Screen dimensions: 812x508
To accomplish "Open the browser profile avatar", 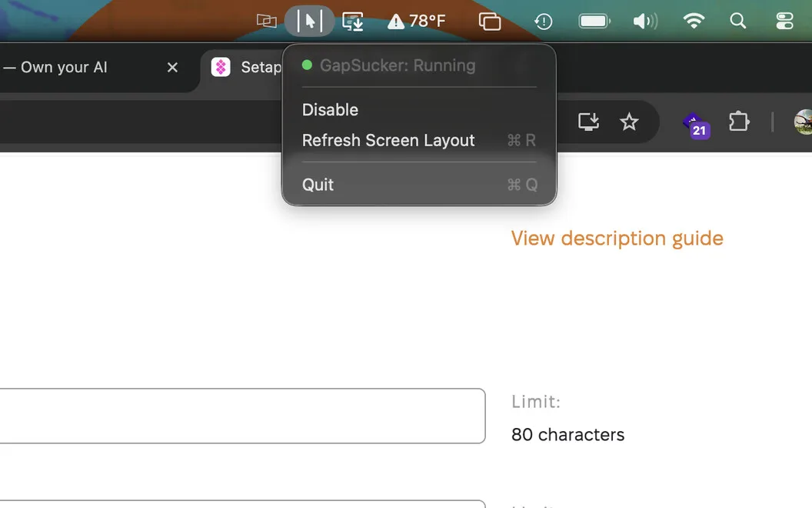I will [x=804, y=122].
